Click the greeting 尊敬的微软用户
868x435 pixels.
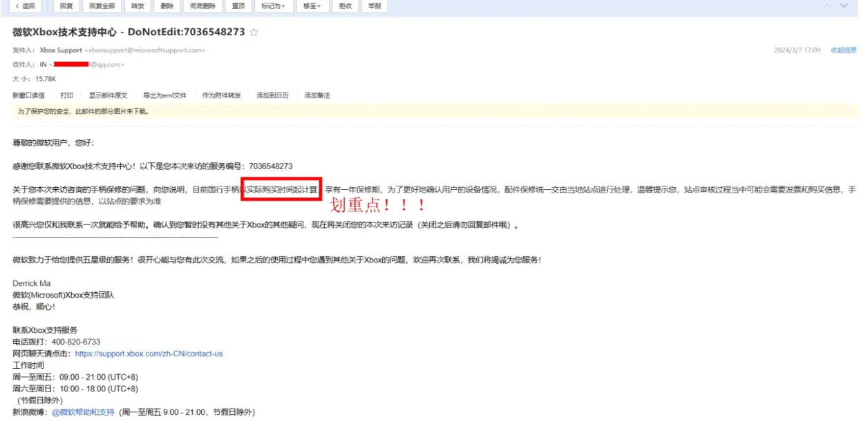coord(53,143)
